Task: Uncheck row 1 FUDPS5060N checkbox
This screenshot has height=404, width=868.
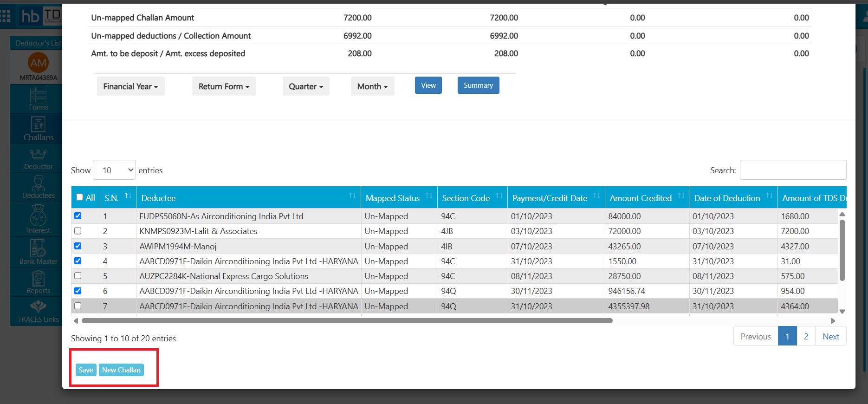Action: 78,216
